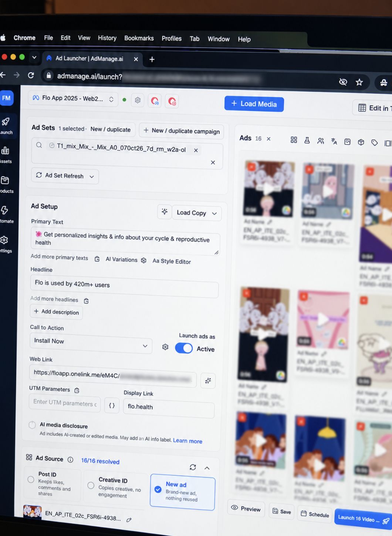Image resolution: width=392 pixels, height=536 pixels.
Task: Click the gear icon beside Call to Action
Action: tap(165, 347)
